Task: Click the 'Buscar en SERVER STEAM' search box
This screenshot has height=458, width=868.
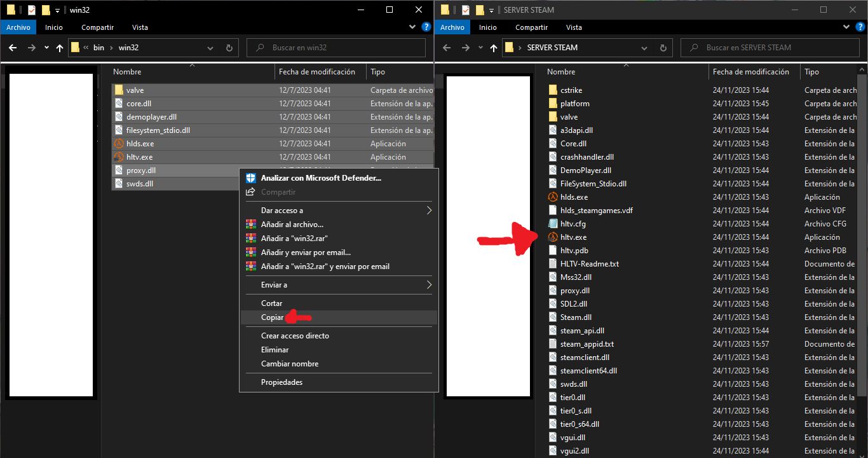Action: click(x=771, y=48)
